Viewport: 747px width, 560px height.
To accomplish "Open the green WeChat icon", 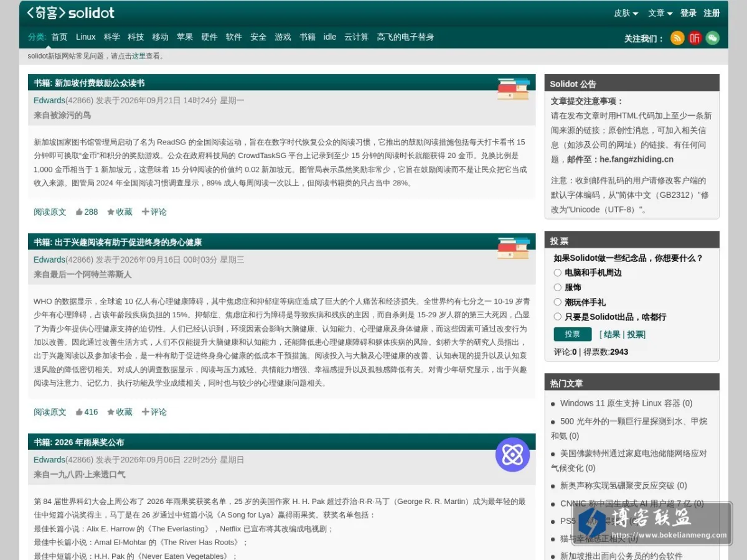I will tap(712, 38).
